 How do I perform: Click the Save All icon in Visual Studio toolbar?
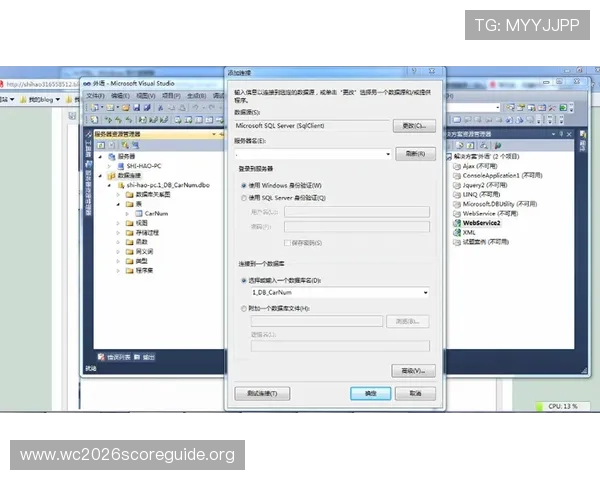click(x=147, y=108)
